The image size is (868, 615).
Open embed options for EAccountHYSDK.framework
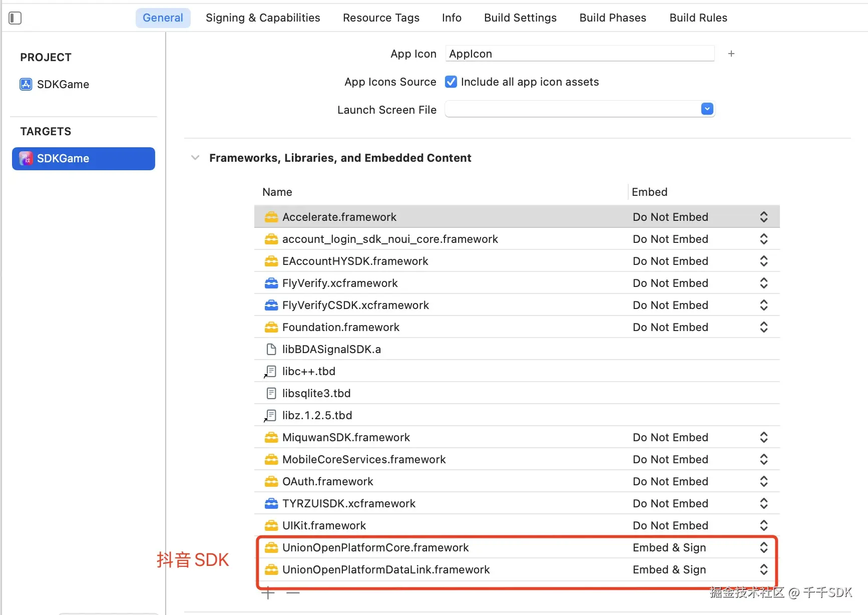click(x=764, y=261)
